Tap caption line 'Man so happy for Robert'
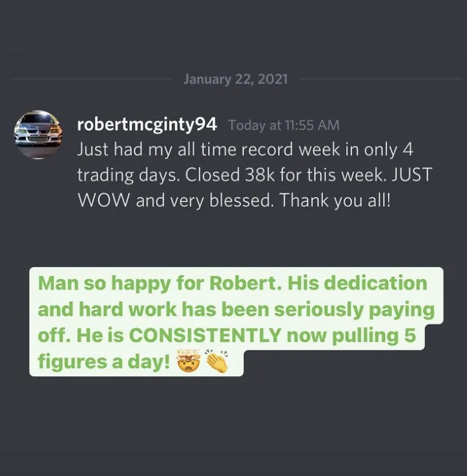 point(160,284)
